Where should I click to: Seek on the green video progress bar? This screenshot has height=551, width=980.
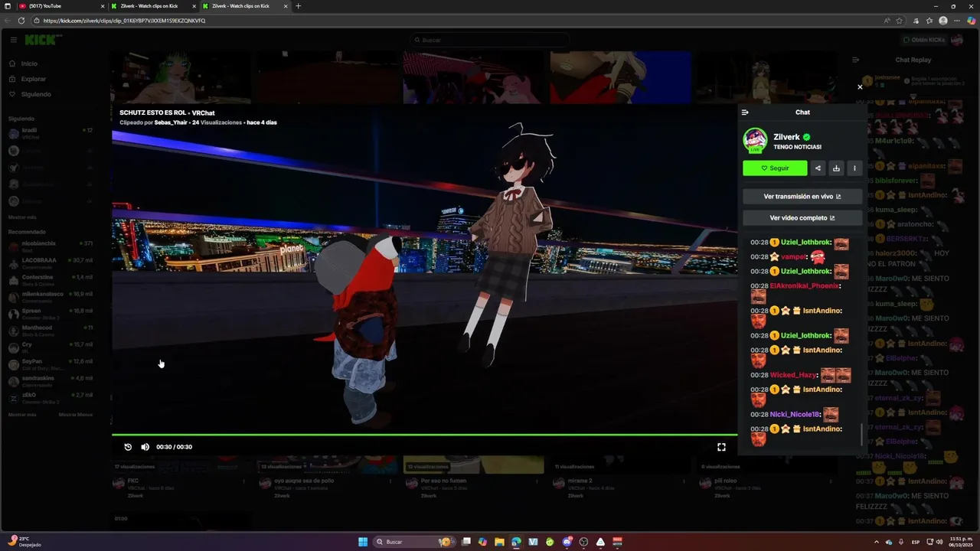pyautogui.click(x=424, y=435)
